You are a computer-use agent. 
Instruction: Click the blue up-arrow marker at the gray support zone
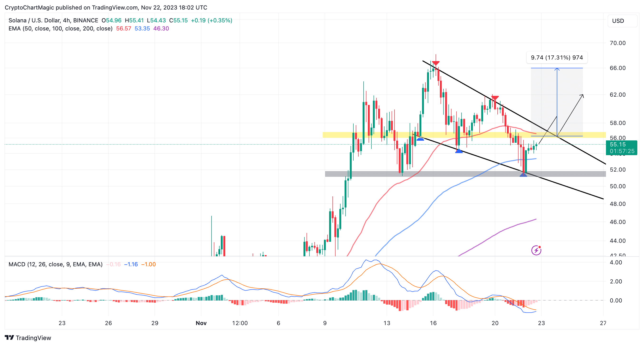[x=523, y=174]
